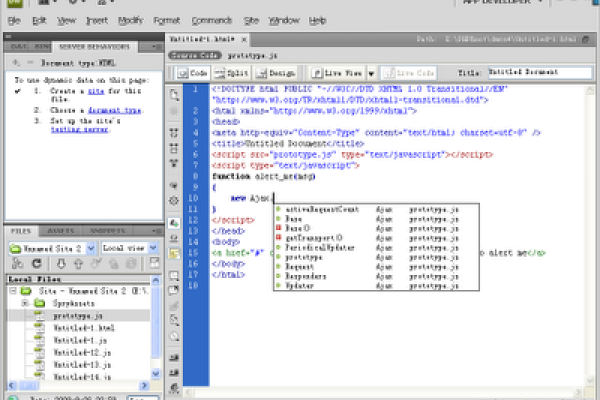Toggle Line Numbers in the coding toolbar

pyautogui.click(x=174, y=223)
